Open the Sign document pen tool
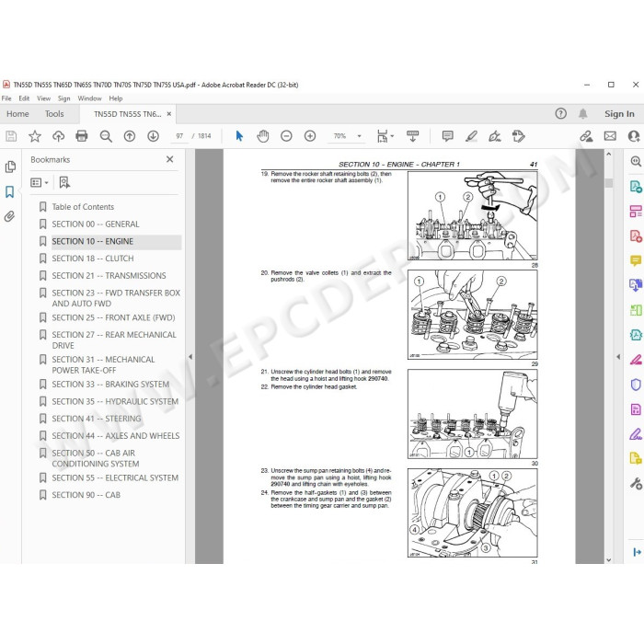 click(495, 136)
